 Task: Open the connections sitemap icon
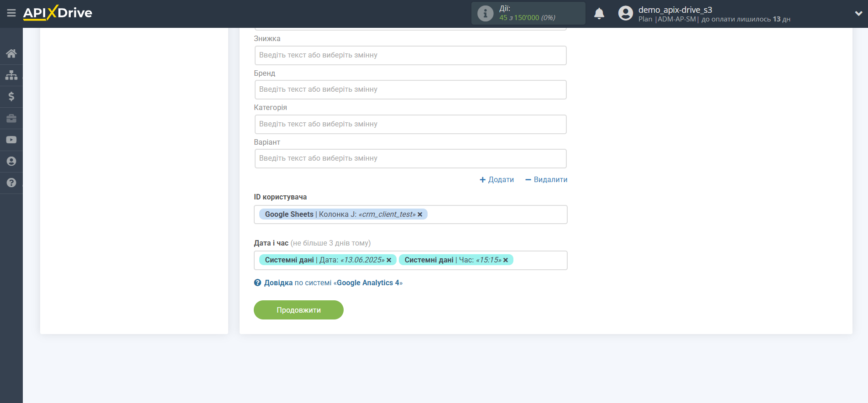tap(11, 75)
